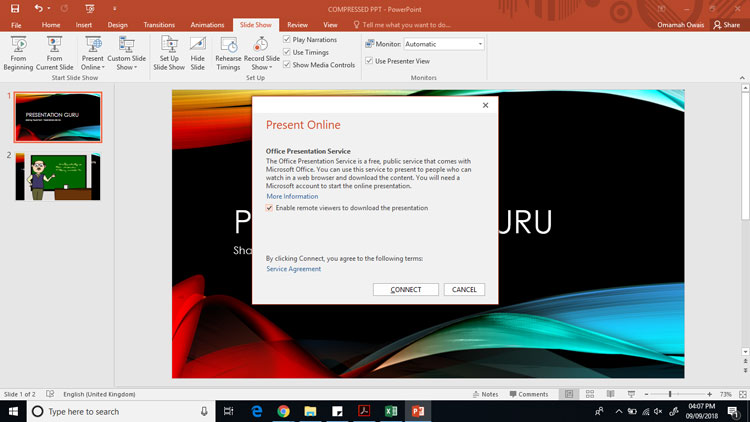Open Customize Quick Access Toolbar dropdown
The width and height of the screenshot is (750, 422).
(114, 9)
